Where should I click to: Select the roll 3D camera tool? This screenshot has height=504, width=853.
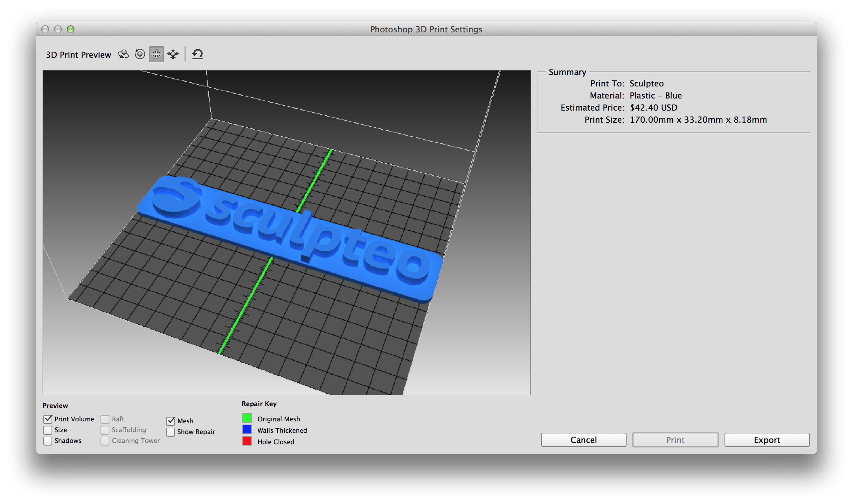140,54
